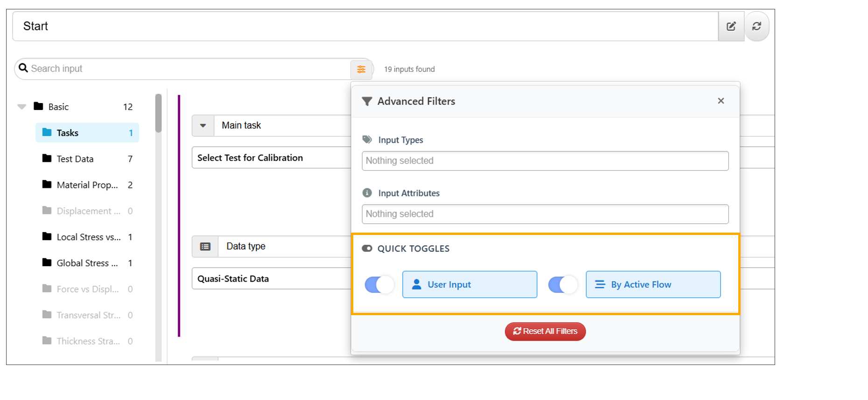This screenshot has width=868, height=400.
Task: Toggle the User Input switch
Action: (x=379, y=285)
